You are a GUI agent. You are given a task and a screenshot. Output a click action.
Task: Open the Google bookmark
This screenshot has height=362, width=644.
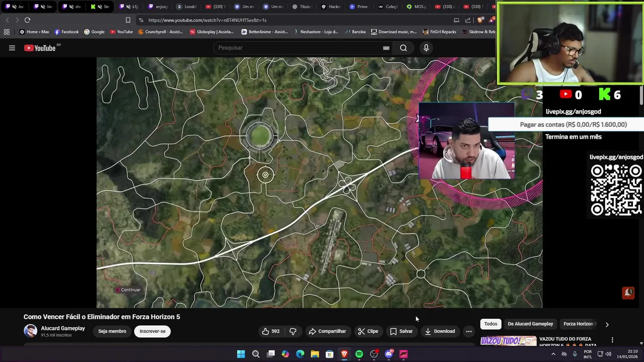point(94,32)
